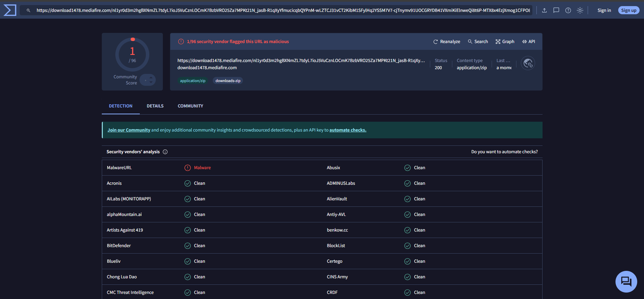Viewport: 644px width, 299px height.
Task: Open the chat support bubble
Action: 626,281
